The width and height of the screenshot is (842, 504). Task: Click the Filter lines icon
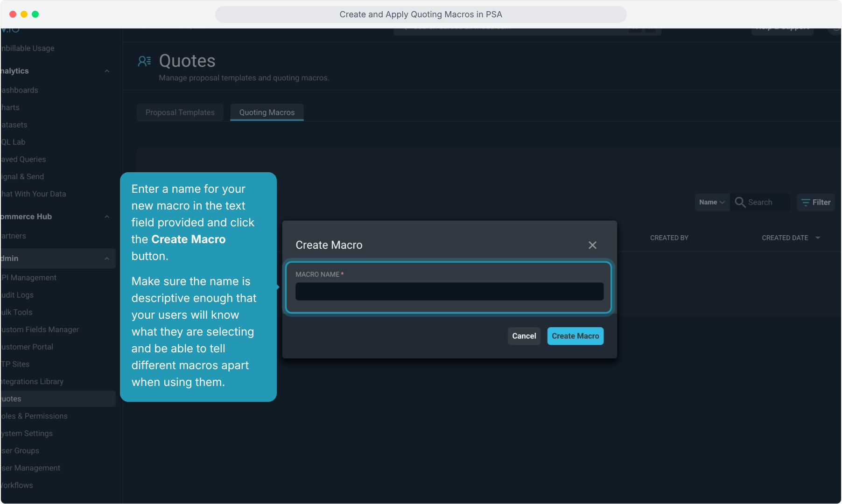806,203
